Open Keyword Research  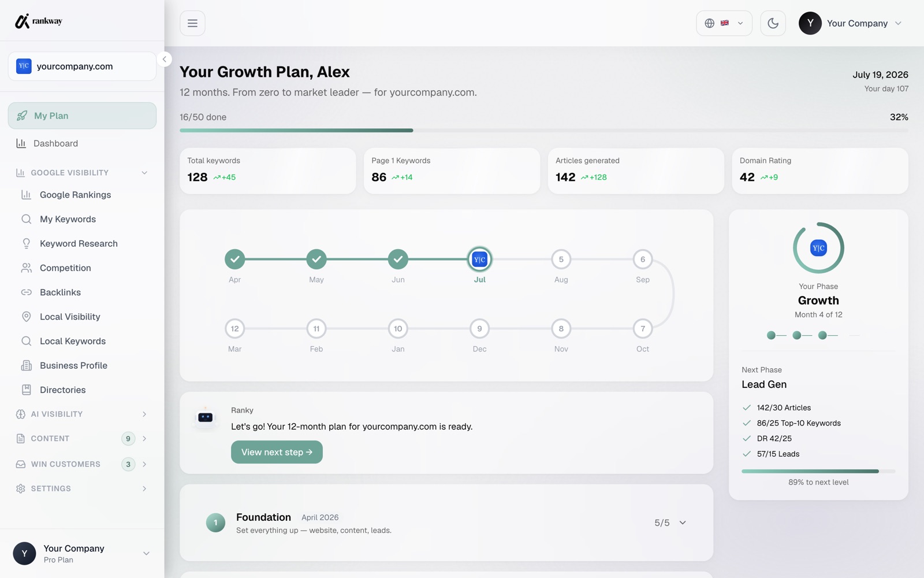[82, 243]
